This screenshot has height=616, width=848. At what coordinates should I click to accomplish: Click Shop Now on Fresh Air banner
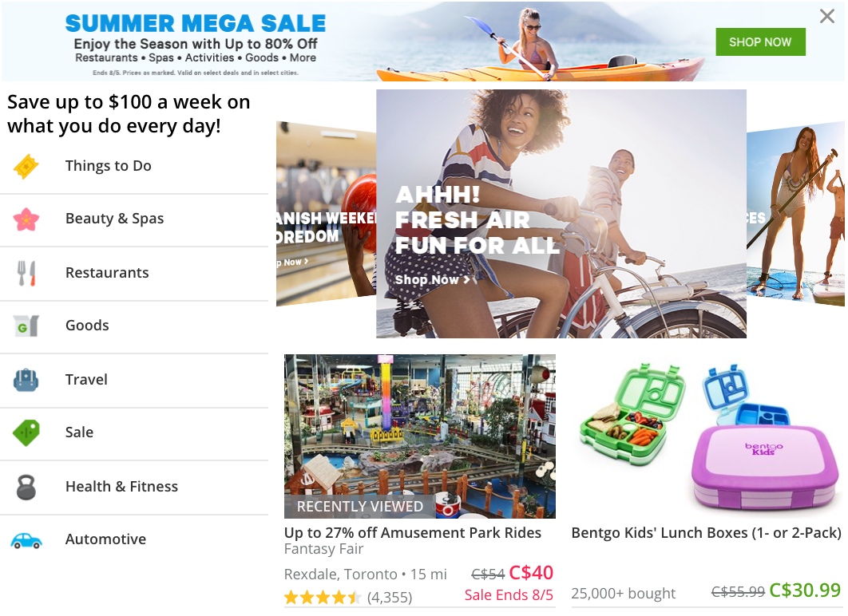click(x=432, y=279)
